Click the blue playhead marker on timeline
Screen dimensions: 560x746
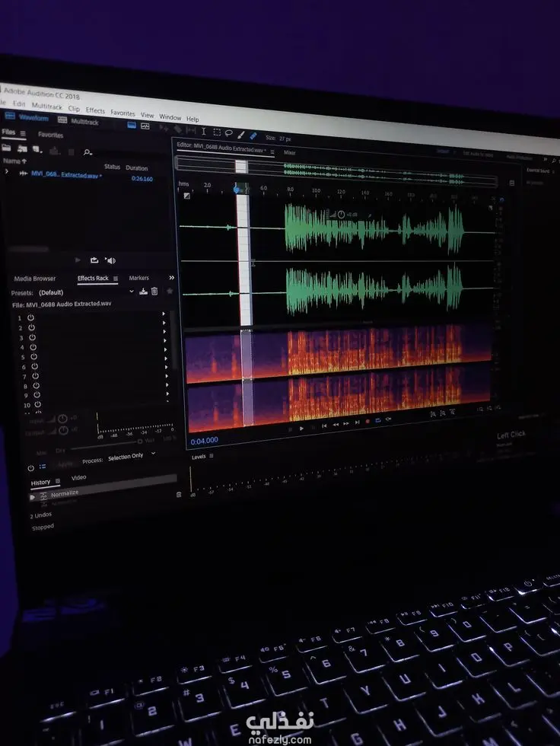tap(237, 190)
